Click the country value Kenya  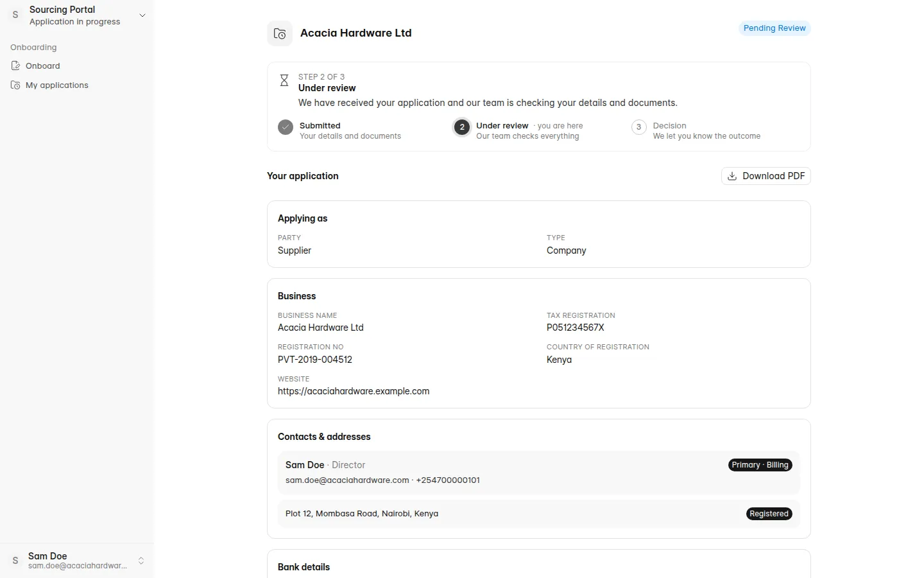coord(559,360)
